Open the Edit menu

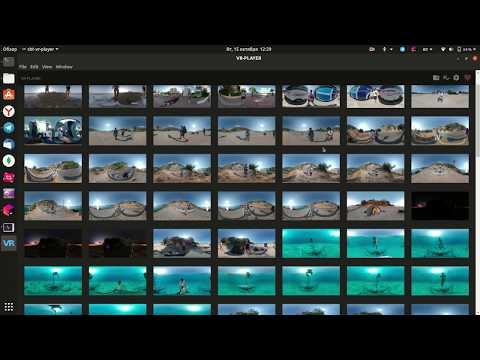(x=34, y=67)
